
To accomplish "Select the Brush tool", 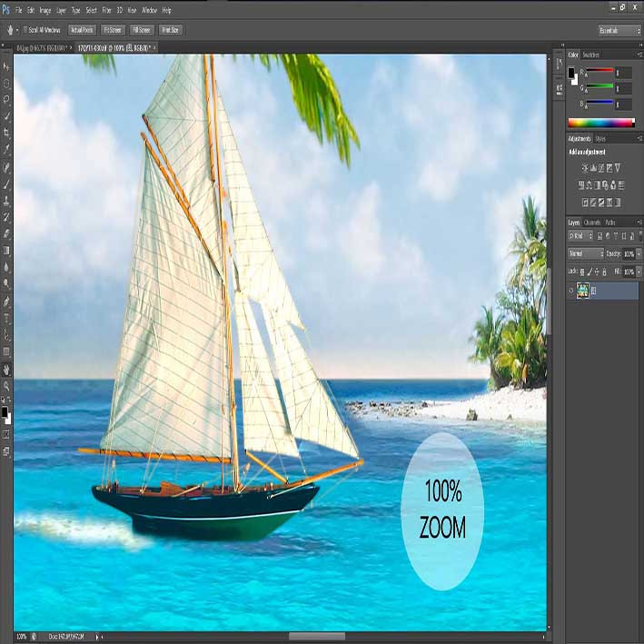I will pyautogui.click(x=6, y=183).
